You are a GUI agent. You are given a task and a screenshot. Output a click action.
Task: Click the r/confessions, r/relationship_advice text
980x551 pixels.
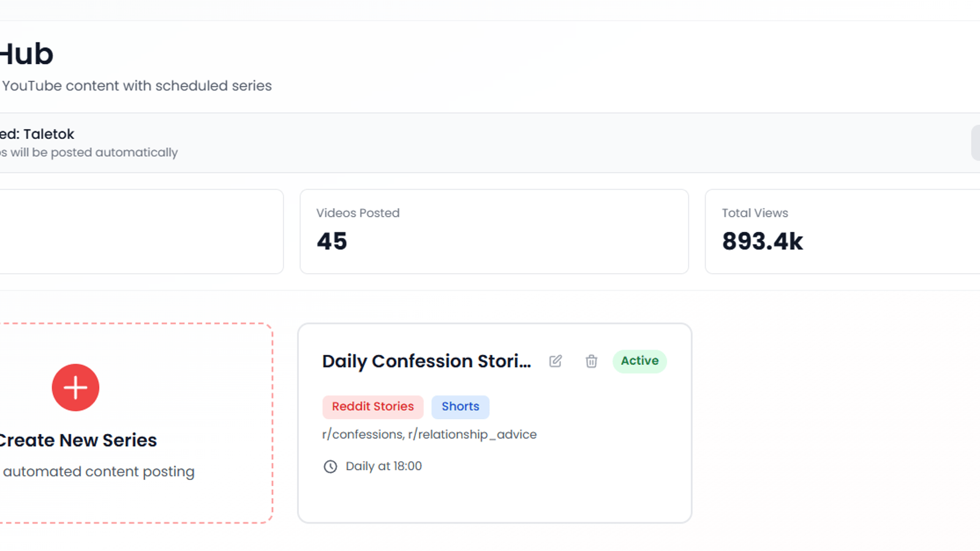429,434
